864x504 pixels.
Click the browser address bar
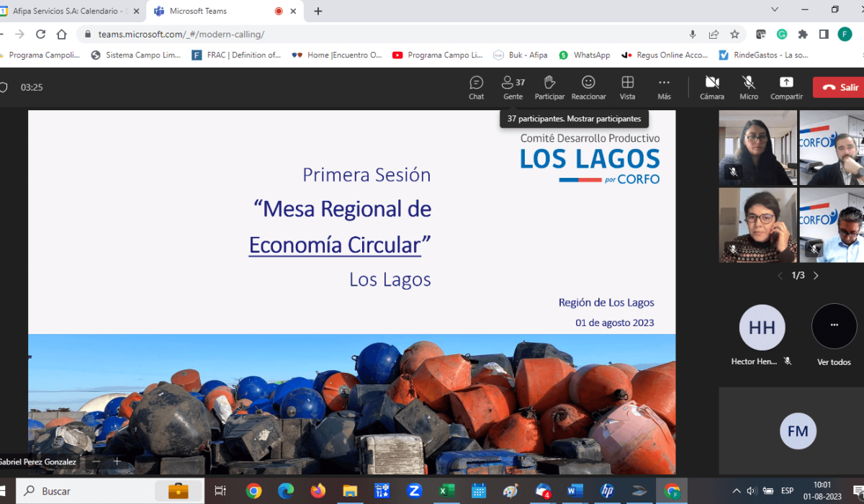(x=389, y=34)
